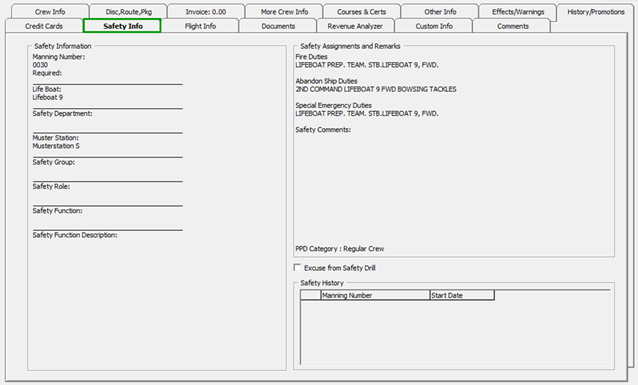The image size is (638, 385).
Task: Select the Fire Duties assignment text
Action: click(367, 65)
